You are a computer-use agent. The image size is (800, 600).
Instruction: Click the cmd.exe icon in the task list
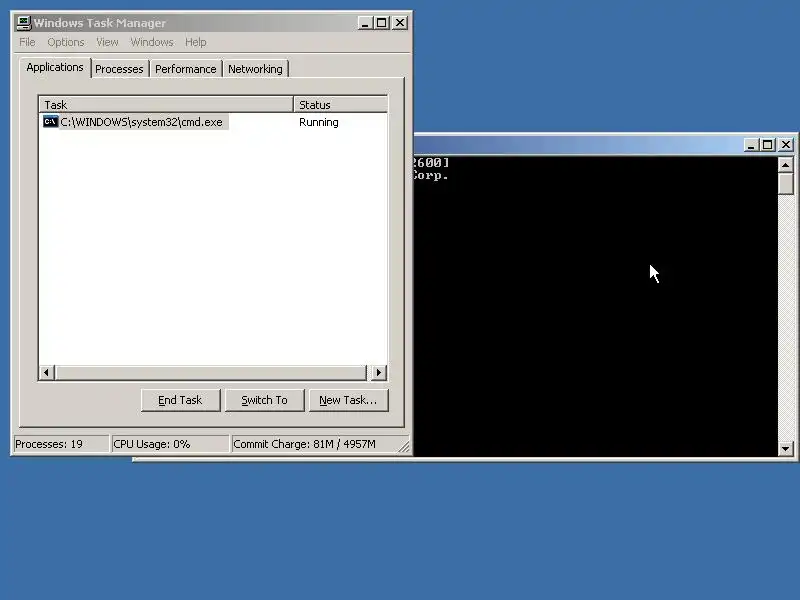(51, 121)
